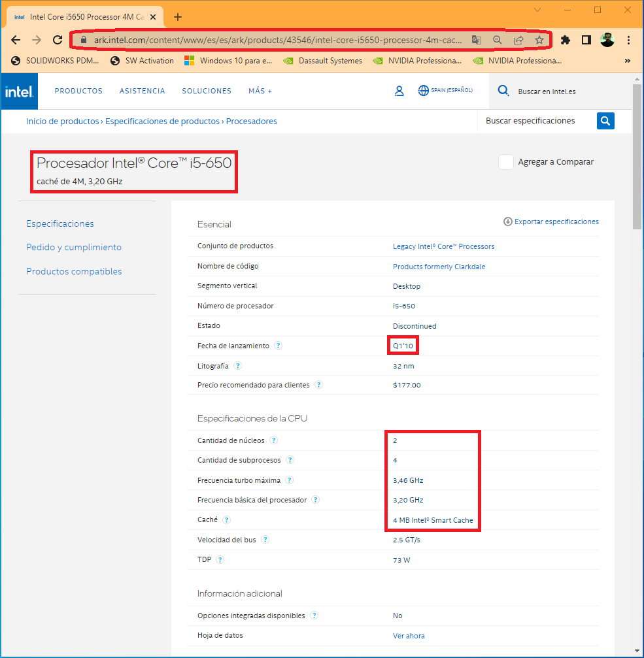Click the Exportar especificaciones download icon

(x=507, y=222)
